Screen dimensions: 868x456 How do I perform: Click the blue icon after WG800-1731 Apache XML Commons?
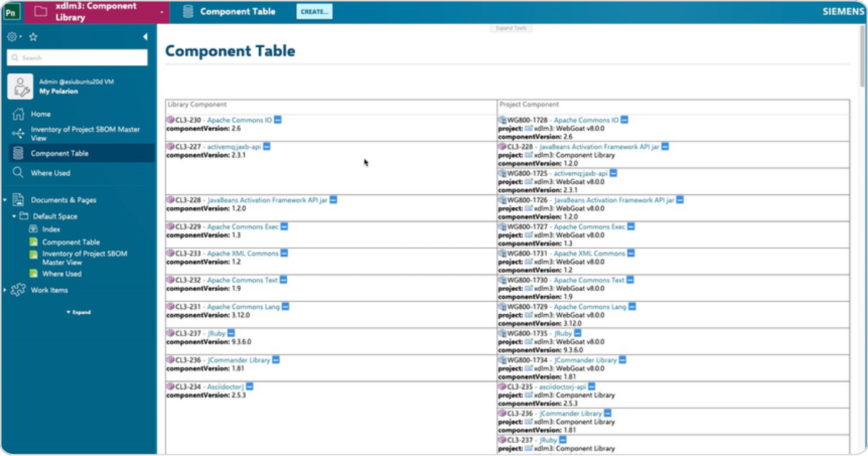coord(631,253)
